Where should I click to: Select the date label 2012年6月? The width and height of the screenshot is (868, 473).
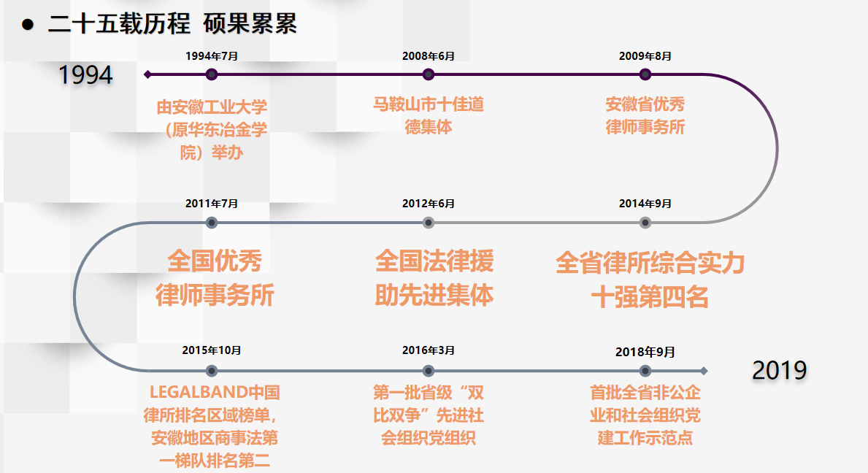click(x=428, y=204)
